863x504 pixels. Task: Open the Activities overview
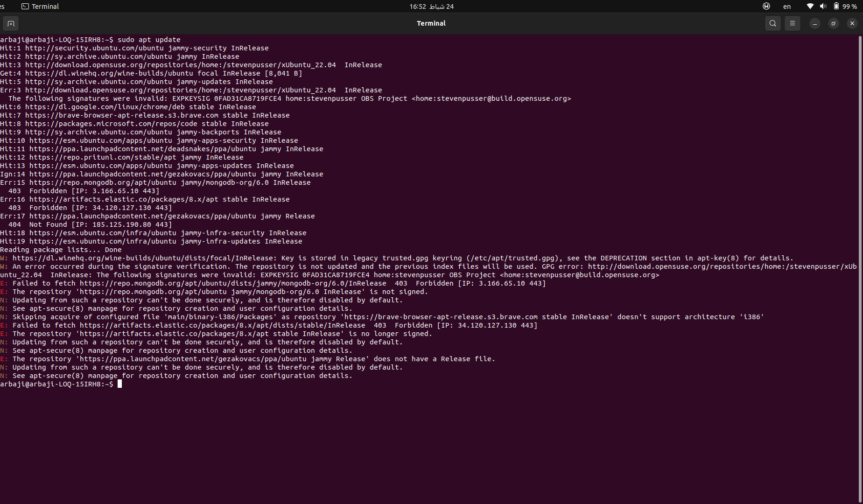pos(2,7)
